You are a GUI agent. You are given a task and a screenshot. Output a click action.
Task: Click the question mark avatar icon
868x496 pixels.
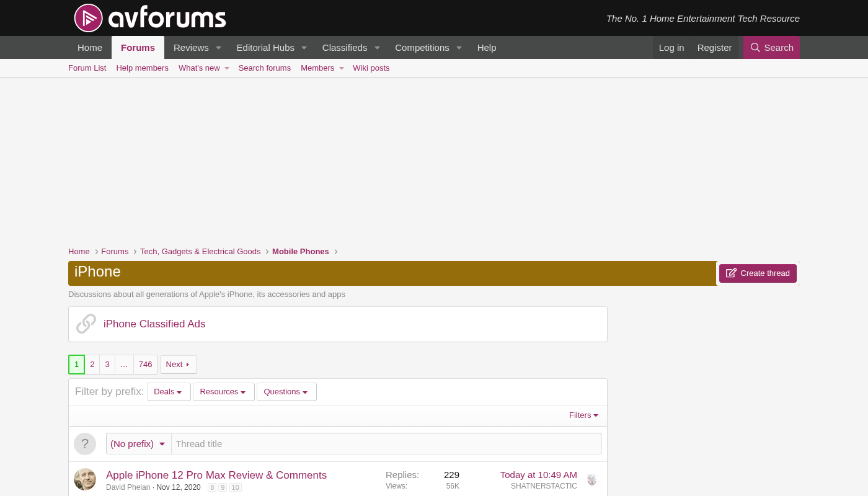[85, 444]
